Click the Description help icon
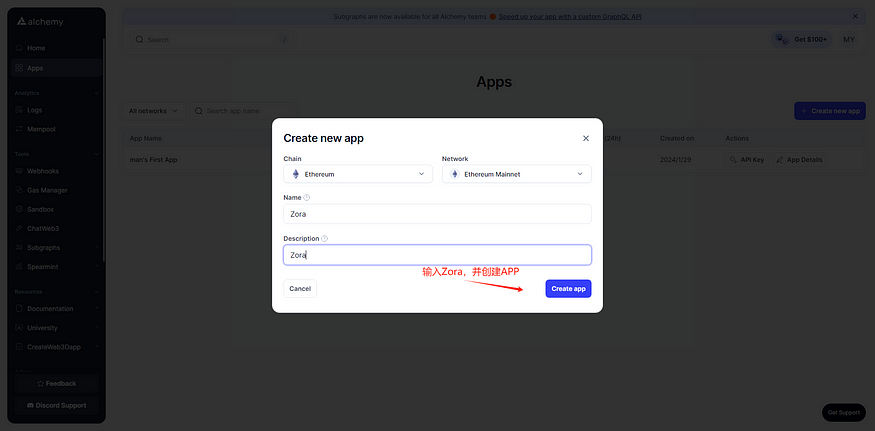 point(325,238)
